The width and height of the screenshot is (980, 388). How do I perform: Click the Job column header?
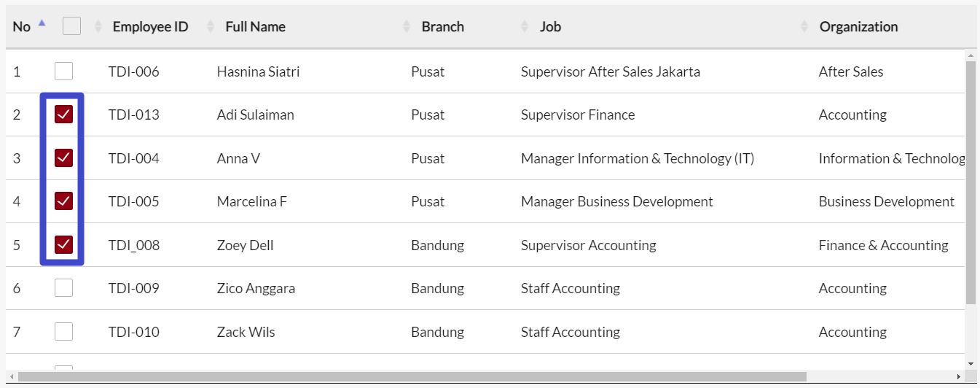click(x=550, y=27)
